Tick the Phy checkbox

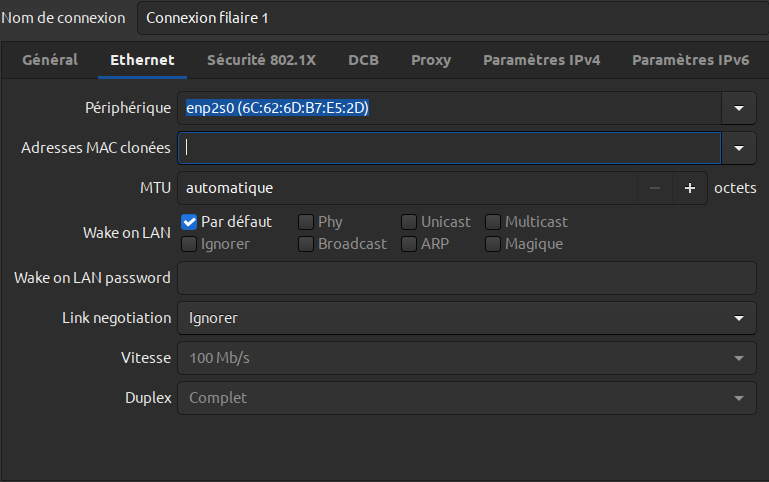(306, 222)
